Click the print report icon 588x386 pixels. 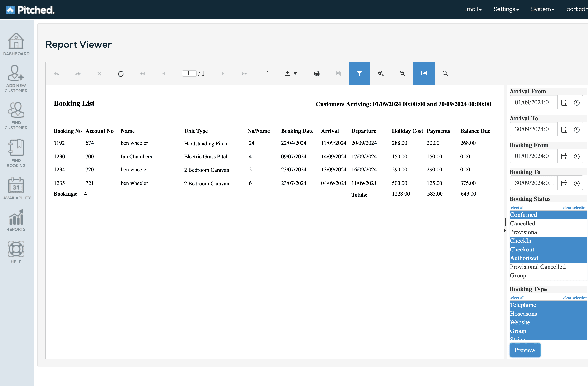tap(316, 73)
